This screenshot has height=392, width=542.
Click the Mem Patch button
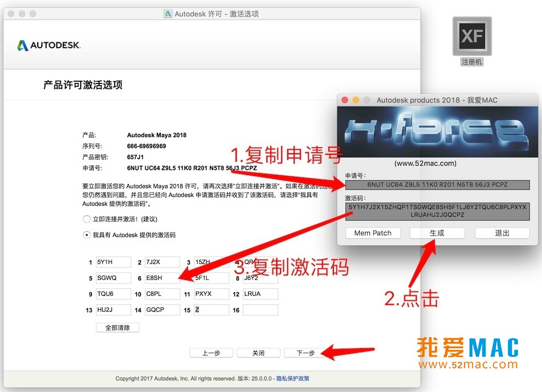[373, 233]
